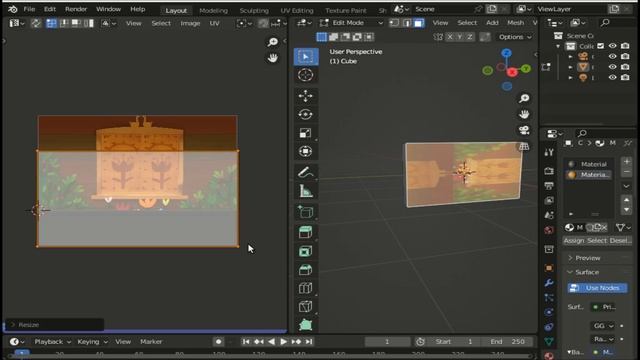Hide Collection with eye icon
The height and width of the screenshot is (360, 640).
tap(613, 46)
